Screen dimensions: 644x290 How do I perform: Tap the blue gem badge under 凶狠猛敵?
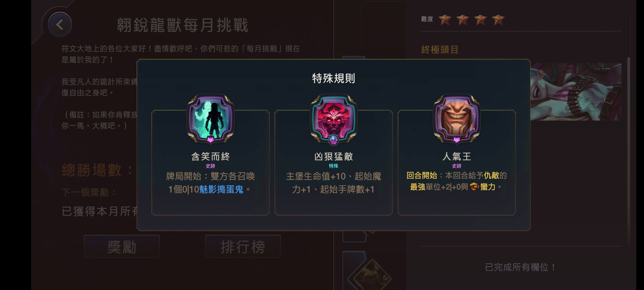334,140
